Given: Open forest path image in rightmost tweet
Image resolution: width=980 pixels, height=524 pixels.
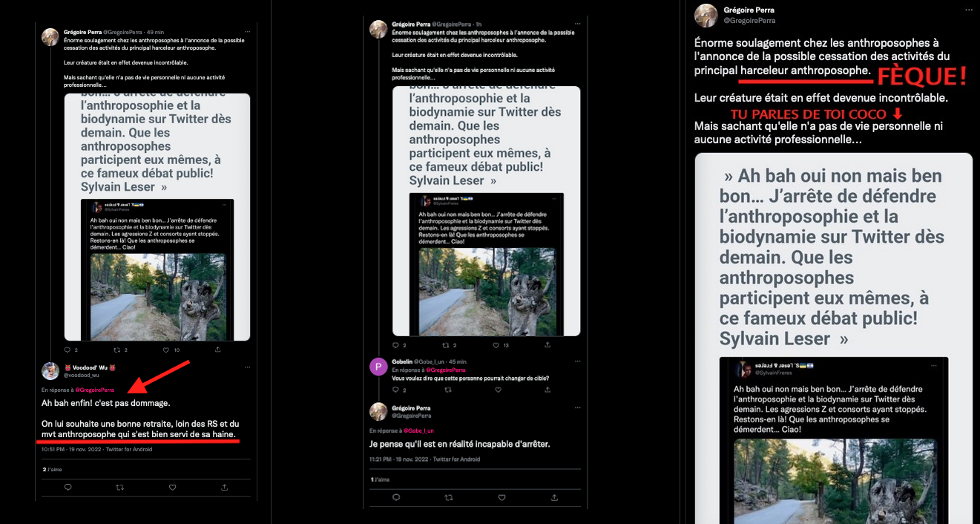Looking at the screenshot, I should 834,481.
